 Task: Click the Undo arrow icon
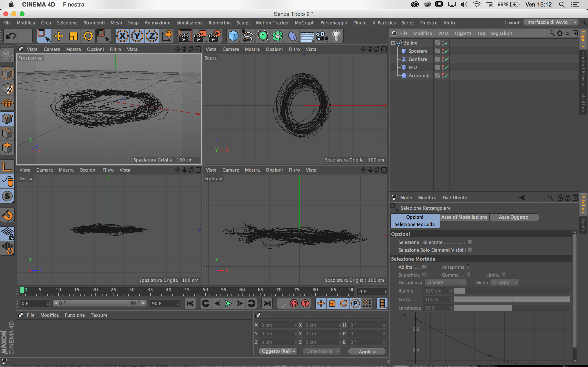11,36
